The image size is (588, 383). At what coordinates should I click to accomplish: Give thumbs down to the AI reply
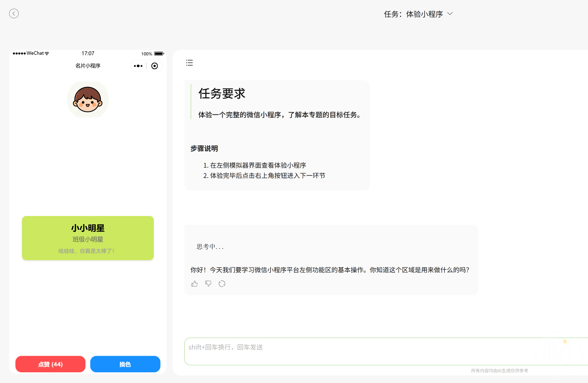tap(208, 284)
